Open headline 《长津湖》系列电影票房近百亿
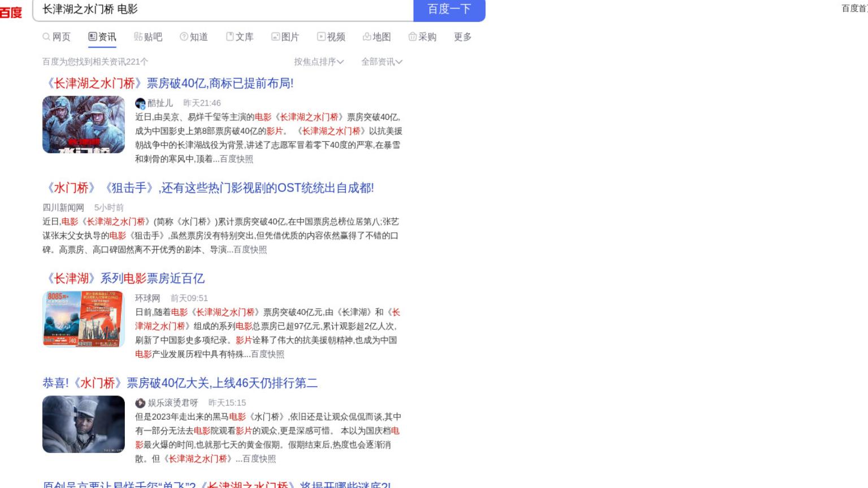This screenshot has width=868, height=488. tap(124, 278)
